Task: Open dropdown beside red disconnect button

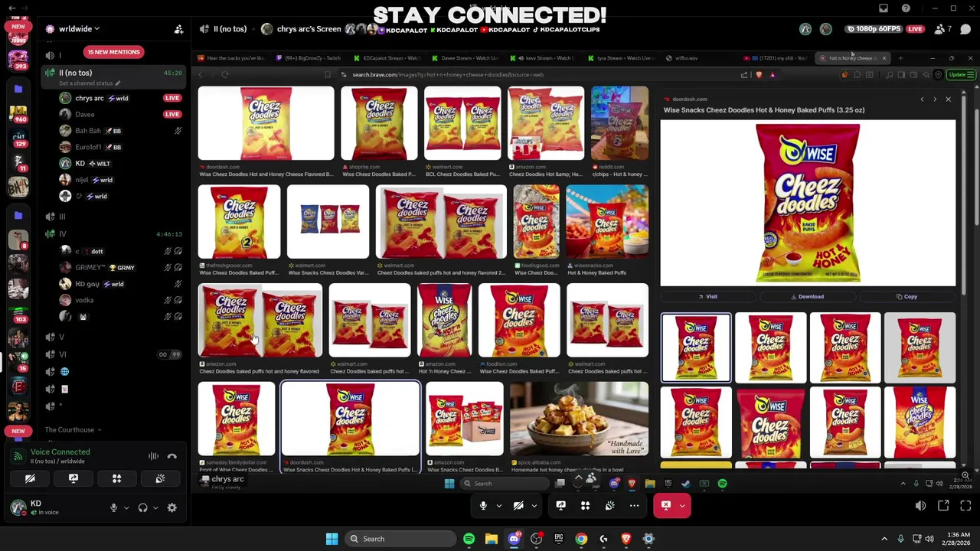Action: 682,506
